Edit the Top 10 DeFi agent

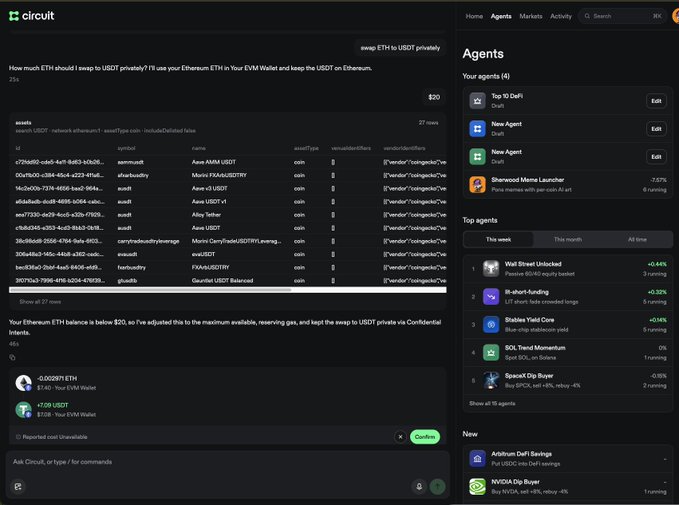(656, 101)
